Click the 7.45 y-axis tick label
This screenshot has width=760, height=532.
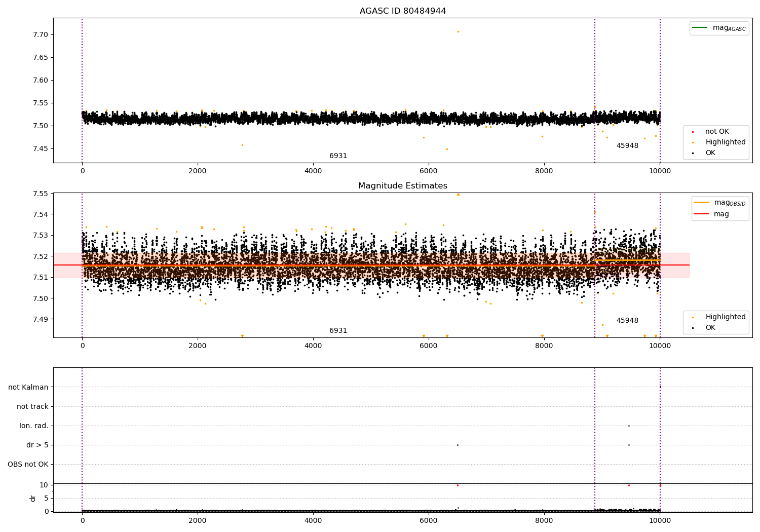point(41,149)
